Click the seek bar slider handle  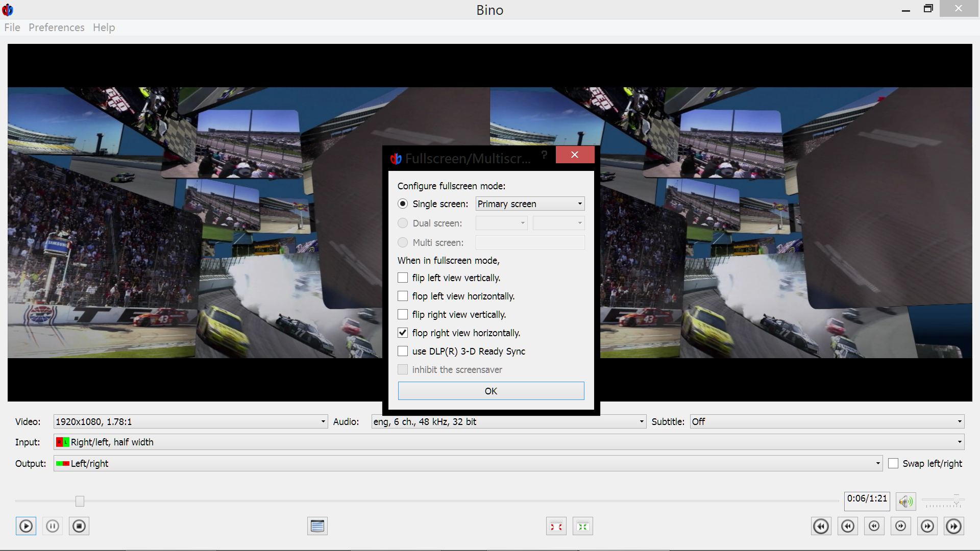[x=80, y=501]
